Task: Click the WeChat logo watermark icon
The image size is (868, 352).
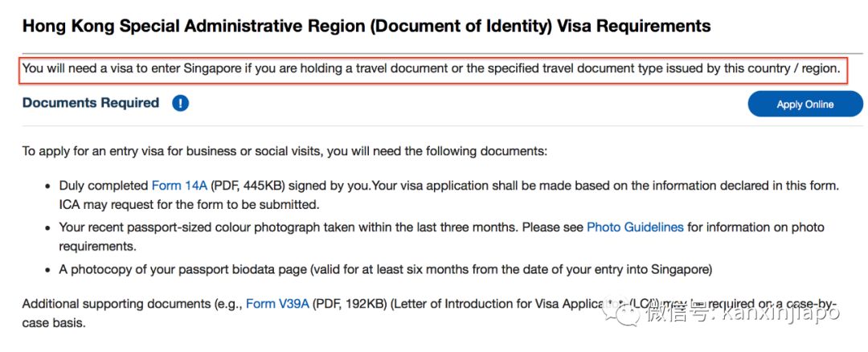Action: coord(626,313)
